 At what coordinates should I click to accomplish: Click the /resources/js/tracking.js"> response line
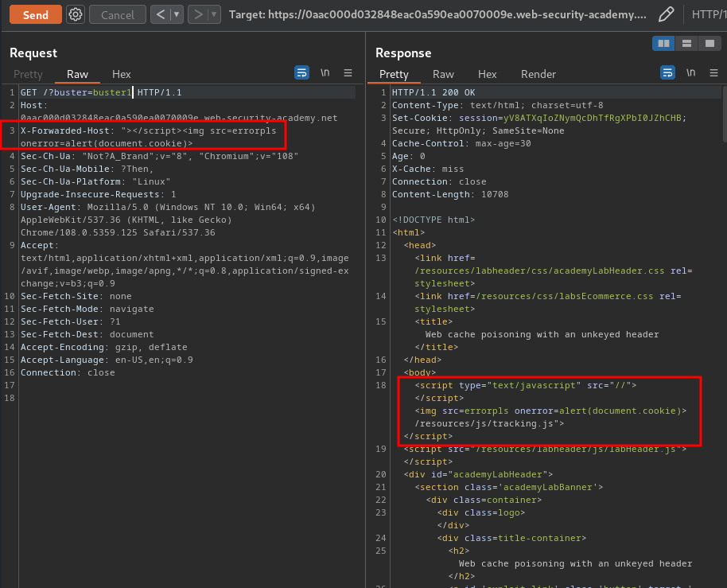point(489,423)
